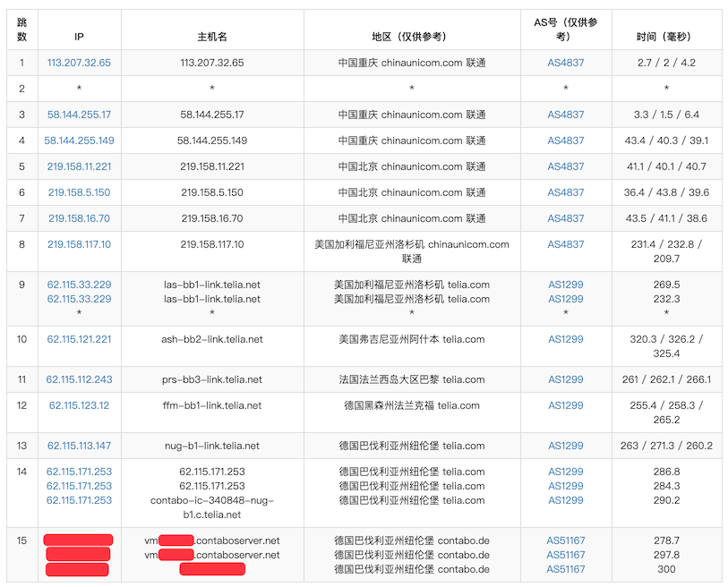Image resolution: width=728 pixels, height=587 pixels.
Task: Open the IP link 62.115.113.147
Action: coord(79,446)
